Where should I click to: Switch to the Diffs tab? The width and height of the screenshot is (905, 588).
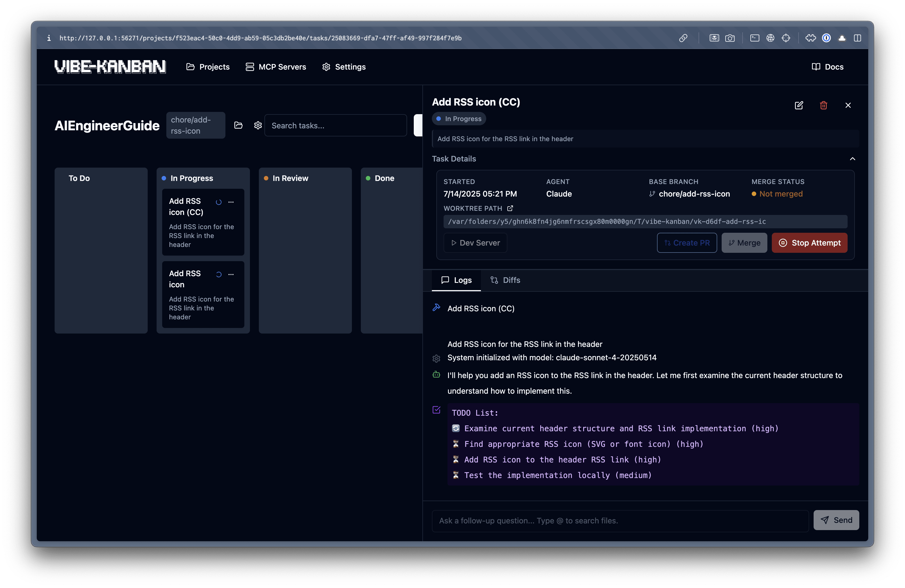[x=505, y=280]
